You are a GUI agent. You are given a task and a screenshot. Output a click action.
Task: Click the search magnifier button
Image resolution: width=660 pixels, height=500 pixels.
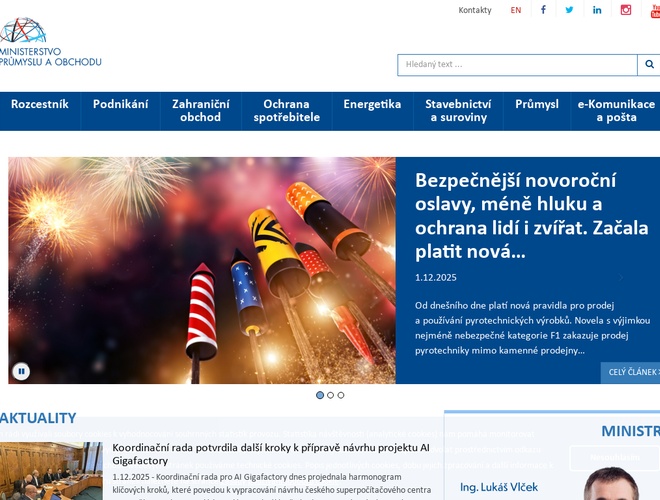tap(649, 65)
